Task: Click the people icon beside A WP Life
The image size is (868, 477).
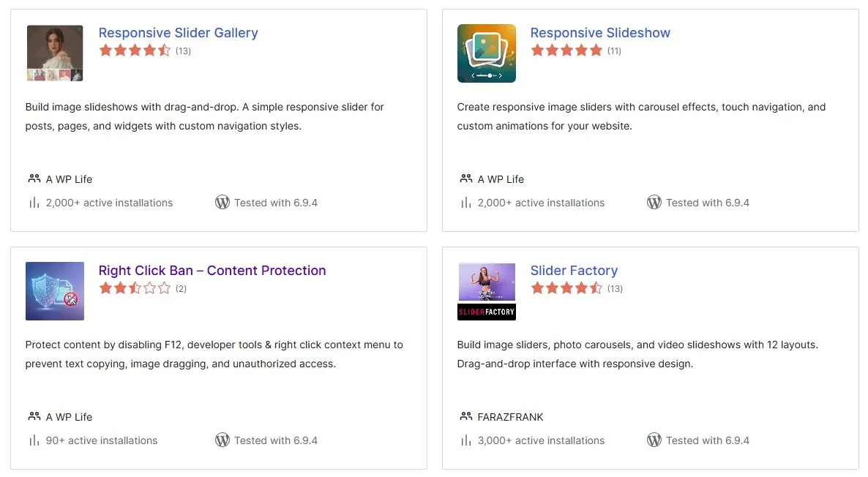Action: tap(34, 179)
